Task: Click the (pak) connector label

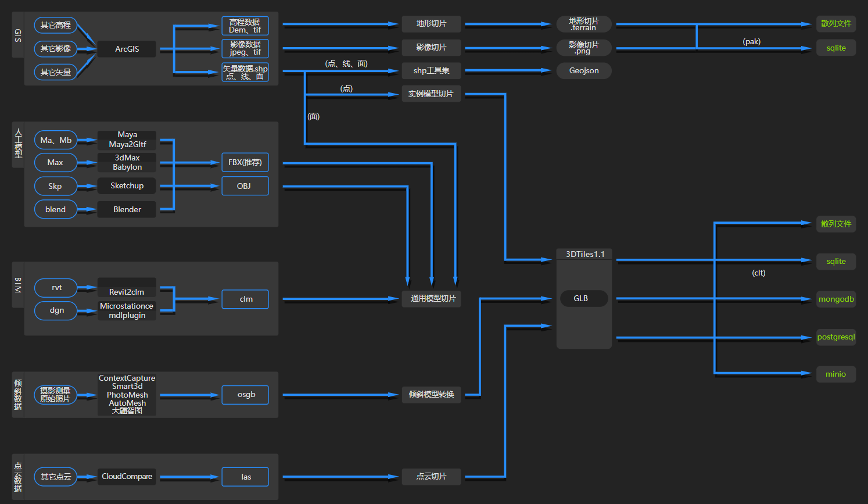Action: [752, 41]
